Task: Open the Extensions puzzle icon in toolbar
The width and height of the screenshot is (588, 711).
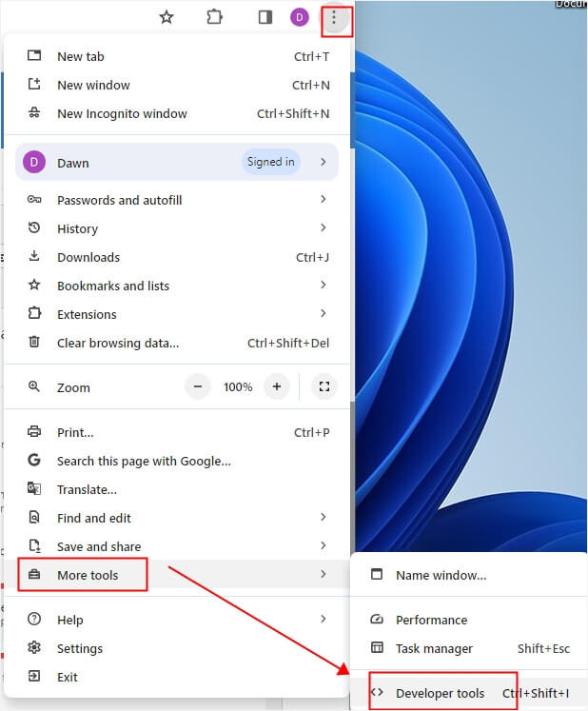Action: (214, 17)
